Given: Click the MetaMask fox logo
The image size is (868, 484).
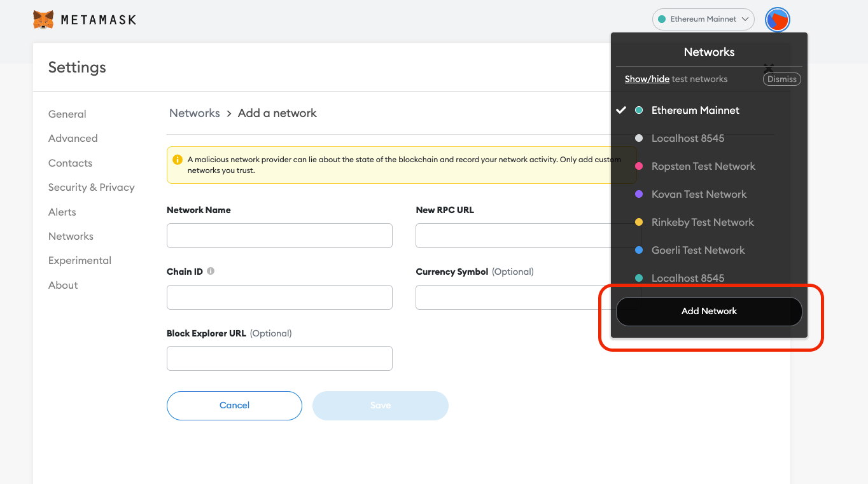Looking at the screenshot, I should click(43, 20).
